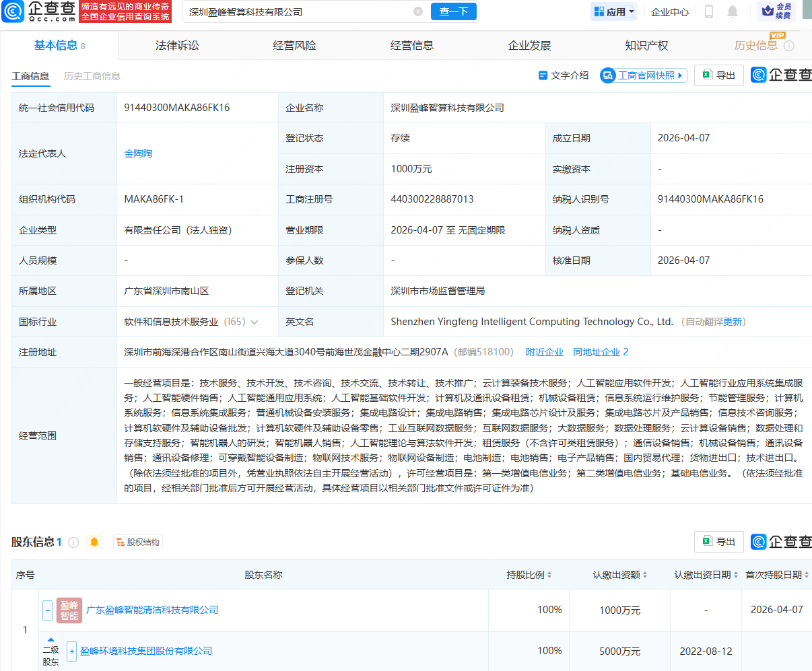The height and width of the screenshot is (671, 812).
Task: Open 工商官网快照 snapshot viewer
Action: click(642, 75)
